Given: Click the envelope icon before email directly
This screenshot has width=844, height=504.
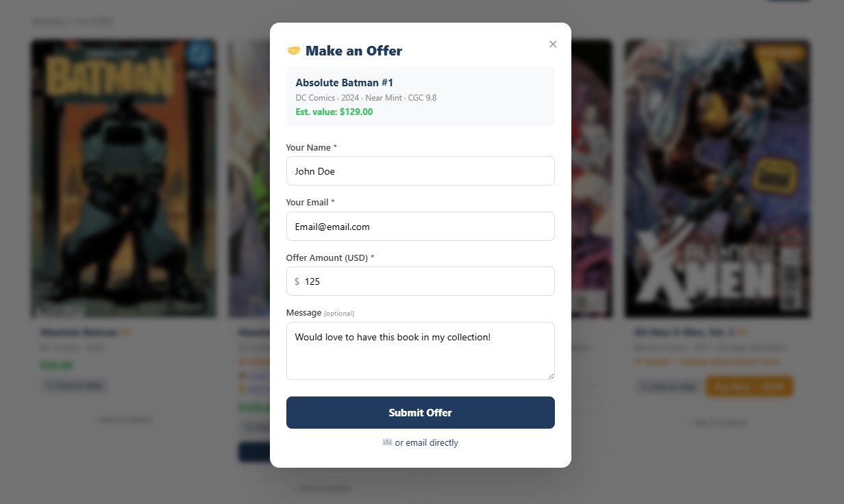Looking at the screenshot, I should click(x=388, y=442).
